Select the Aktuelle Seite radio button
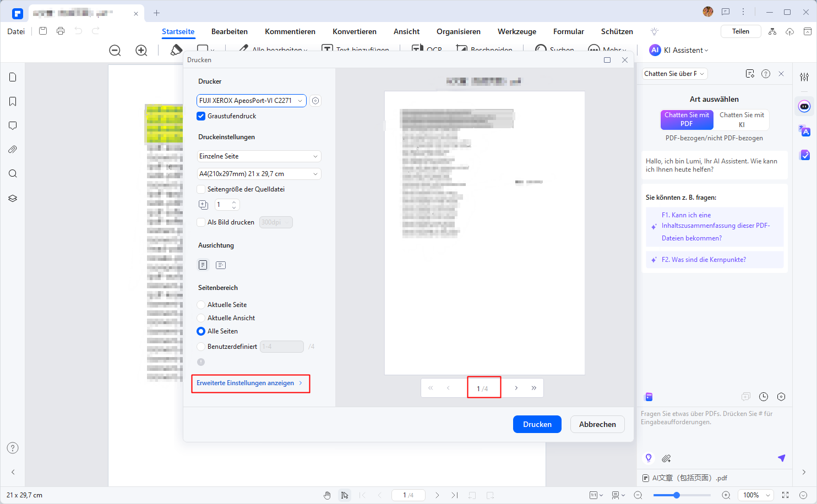 201,305
